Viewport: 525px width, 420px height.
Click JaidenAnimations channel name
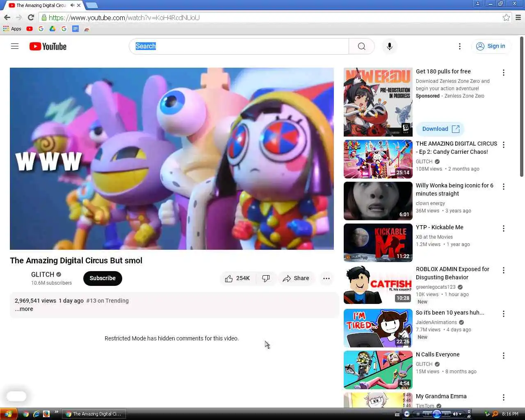(x=436, y=322)
